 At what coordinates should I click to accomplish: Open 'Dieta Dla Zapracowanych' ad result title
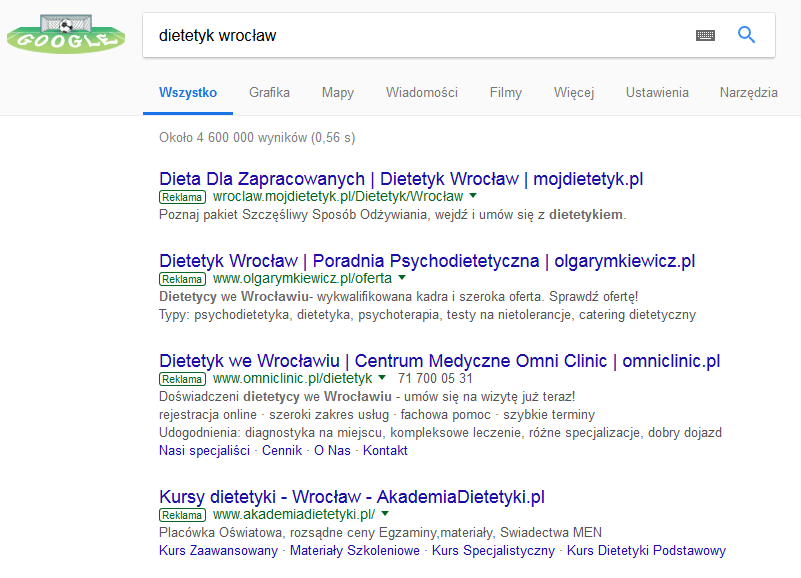401,179
